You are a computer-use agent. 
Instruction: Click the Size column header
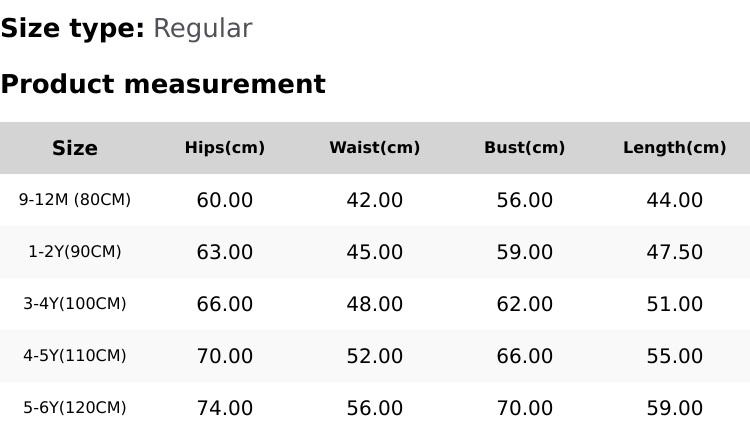click(x=75, y=148)
